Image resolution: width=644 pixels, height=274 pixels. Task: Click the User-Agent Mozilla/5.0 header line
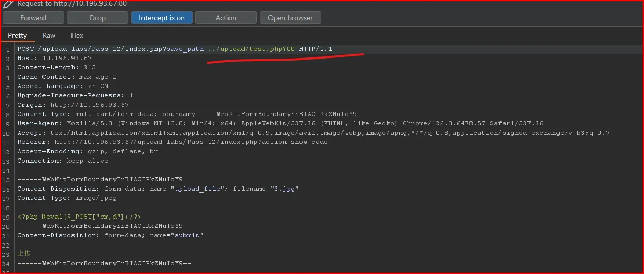[x=280, y=123]
